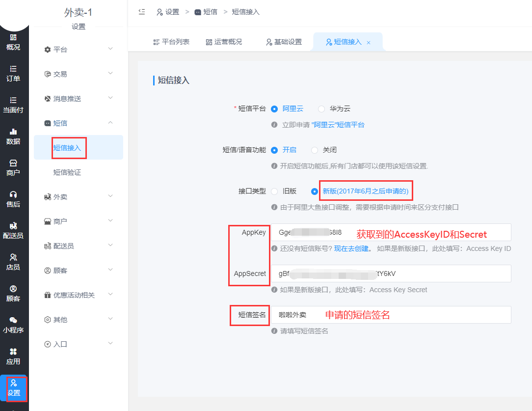Image resolution: width=532 pixels, height=411 pixels.
Task: Collapse the side menu with fold icon
Action: (142, 12)
